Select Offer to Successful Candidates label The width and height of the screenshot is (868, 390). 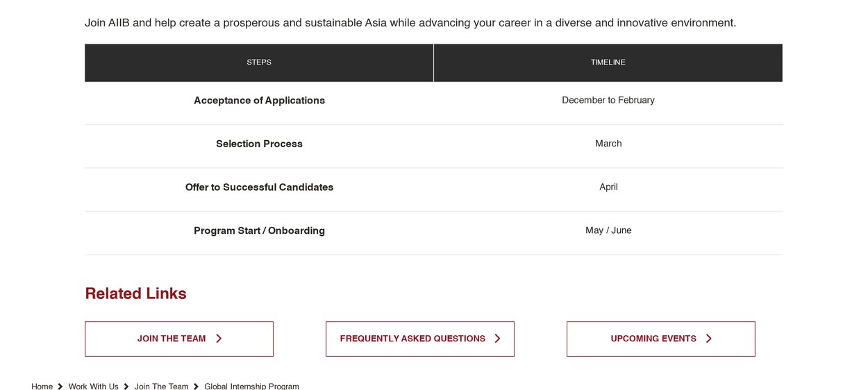[259, 187]
